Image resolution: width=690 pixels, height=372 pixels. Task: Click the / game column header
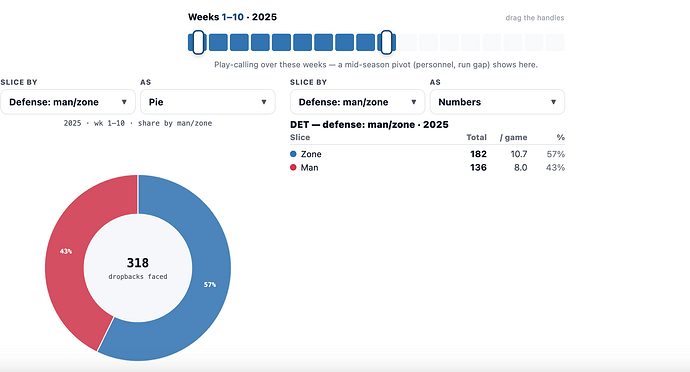pos(514,137)
